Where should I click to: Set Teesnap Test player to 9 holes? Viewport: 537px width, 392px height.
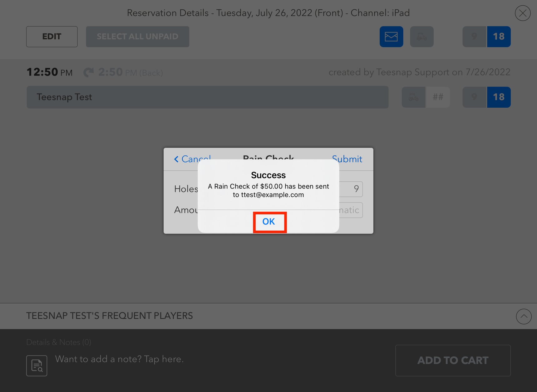pos(474,97)
